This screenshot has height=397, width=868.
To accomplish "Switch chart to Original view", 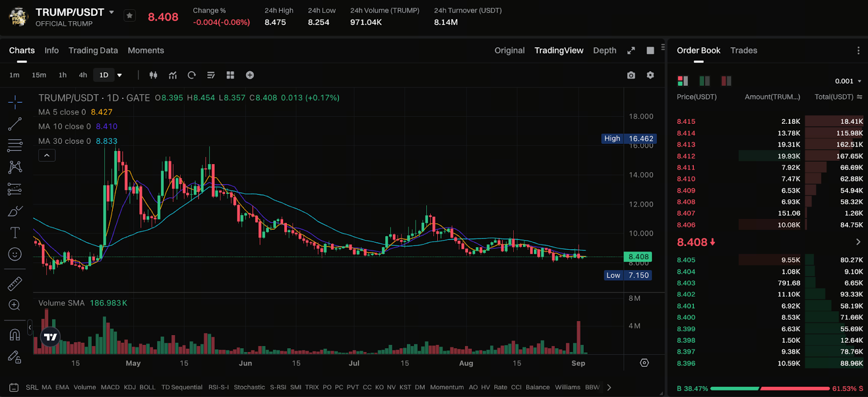I will 509,51.
